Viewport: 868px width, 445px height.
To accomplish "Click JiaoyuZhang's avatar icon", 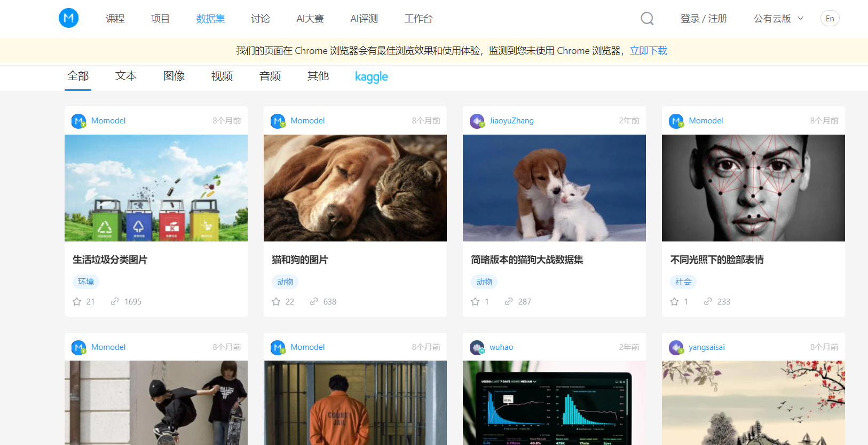I will tap(477, 121).
